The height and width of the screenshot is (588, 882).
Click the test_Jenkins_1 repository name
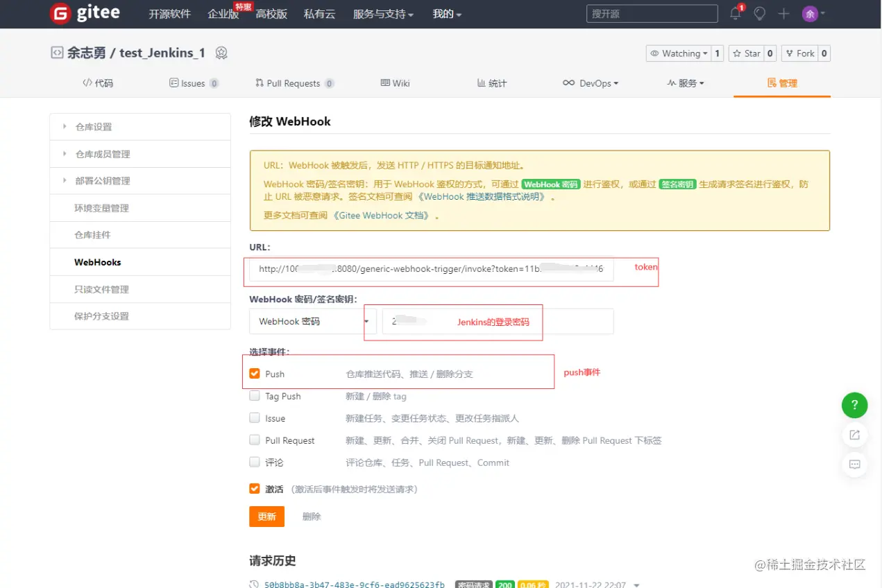point(162,53)
